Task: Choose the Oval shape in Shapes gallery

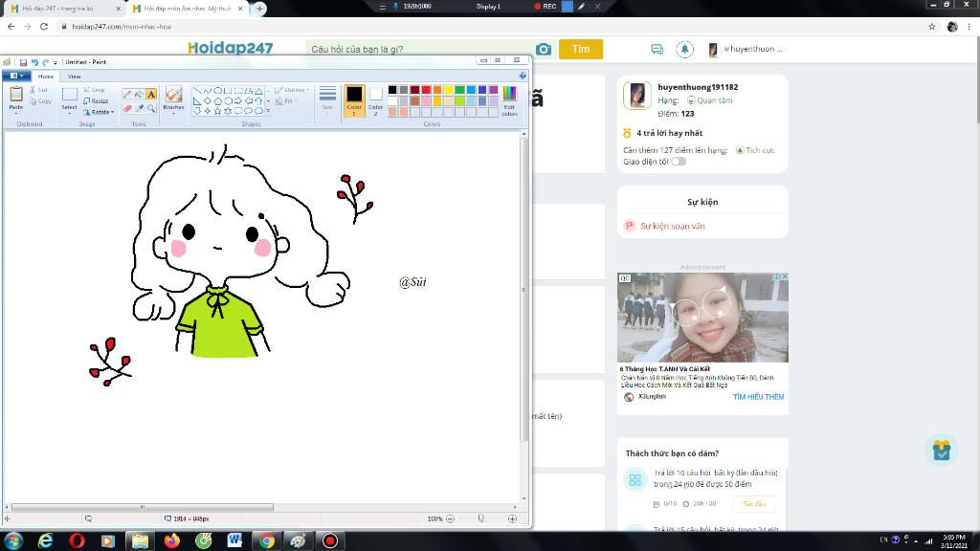Action: 217,91
